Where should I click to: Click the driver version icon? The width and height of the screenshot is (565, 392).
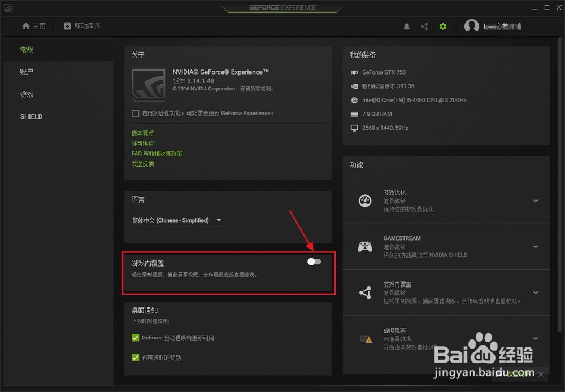click(x=354, y=86)
